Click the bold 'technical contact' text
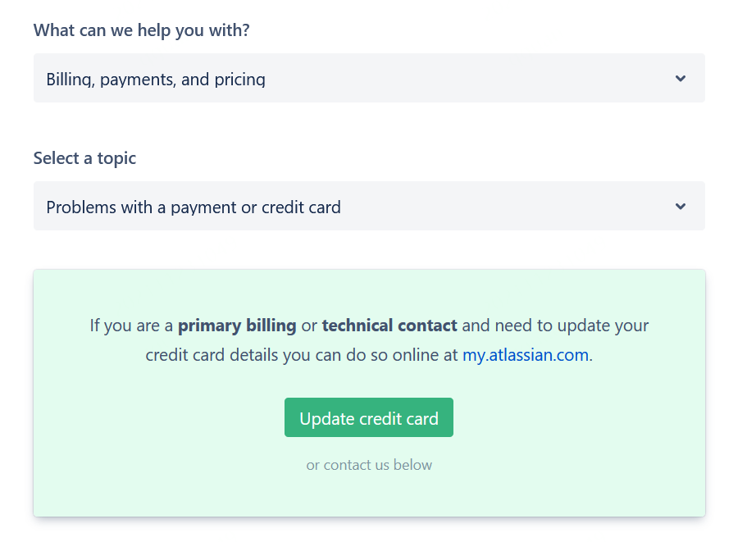This screenshot has height=542, width=756. (389, 326)
